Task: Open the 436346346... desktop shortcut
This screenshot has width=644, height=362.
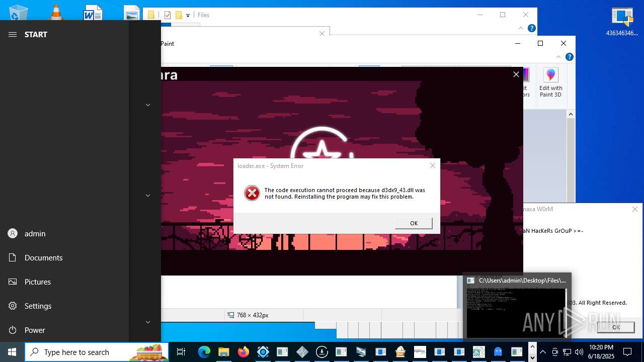Action: pos(622,22)
